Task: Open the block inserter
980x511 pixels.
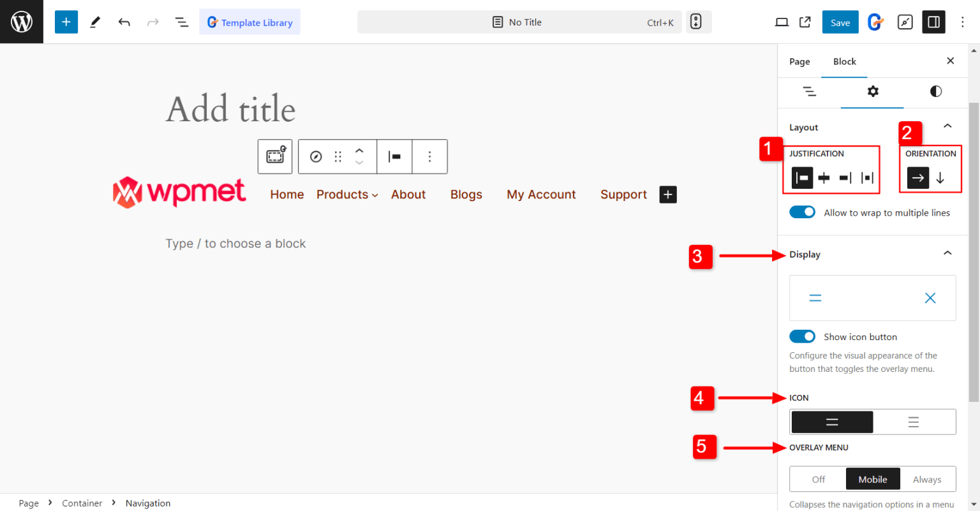Action: (66, 21)
